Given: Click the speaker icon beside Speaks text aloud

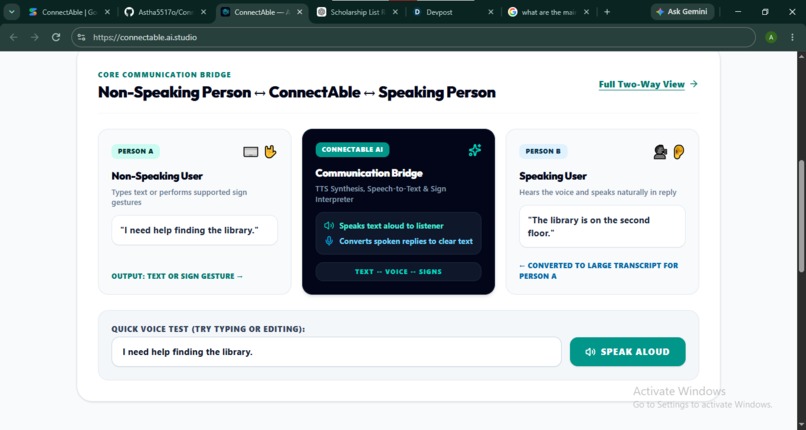Looking at the screenshot, I should click(x=329, y=226).
